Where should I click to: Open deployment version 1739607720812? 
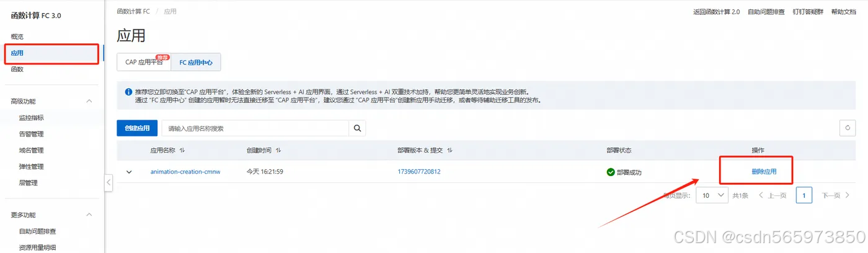[419, 172]
